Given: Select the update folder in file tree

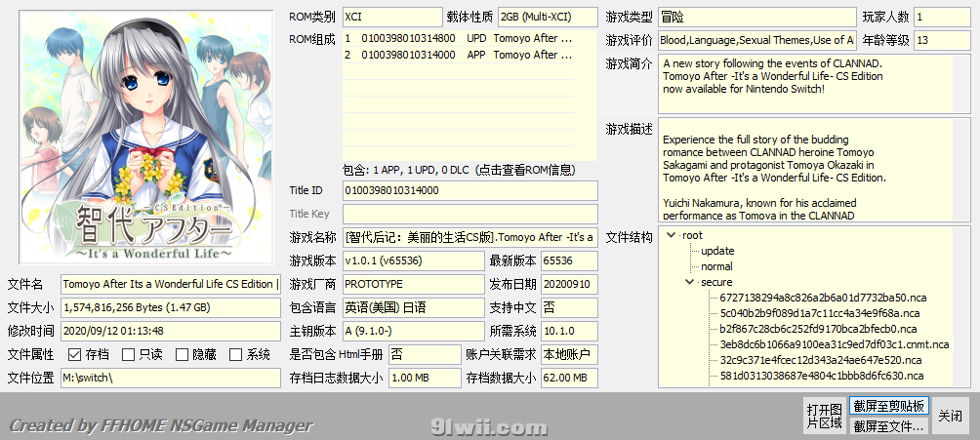Looking at the screenshot, I should tap(717, 252).
